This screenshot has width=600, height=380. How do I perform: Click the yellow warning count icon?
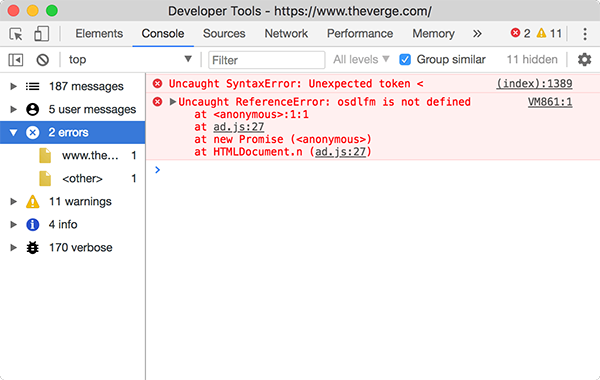click(x=541, y=33)
